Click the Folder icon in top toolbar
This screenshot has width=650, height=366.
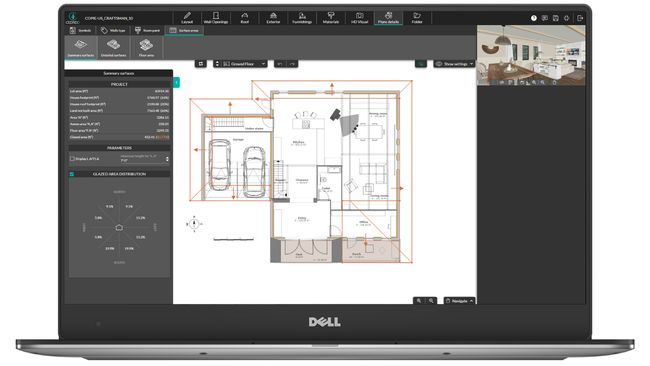coord(417,18)
